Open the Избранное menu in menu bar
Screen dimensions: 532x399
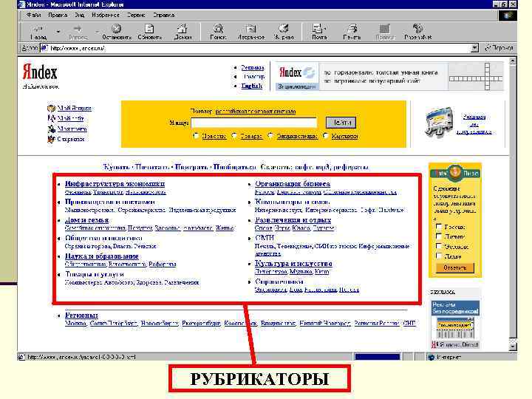[106, 15]
